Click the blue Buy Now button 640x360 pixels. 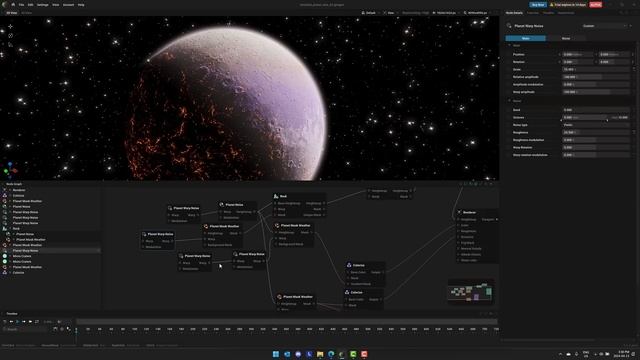tap(538, 5)
